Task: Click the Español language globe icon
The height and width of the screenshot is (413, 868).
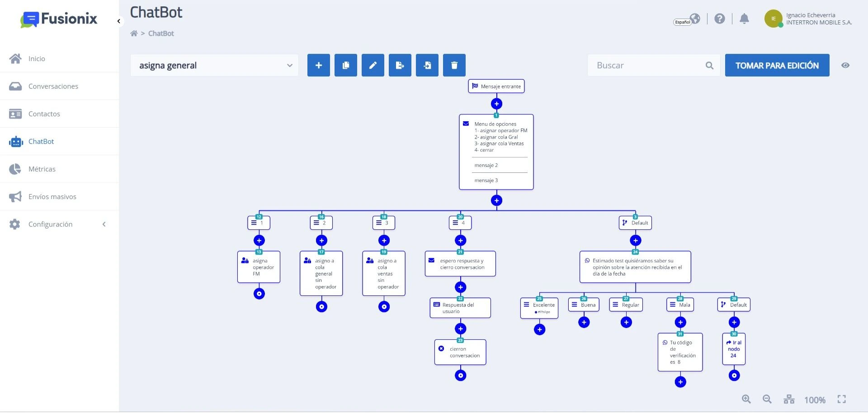Action: [x=695, y=19]
